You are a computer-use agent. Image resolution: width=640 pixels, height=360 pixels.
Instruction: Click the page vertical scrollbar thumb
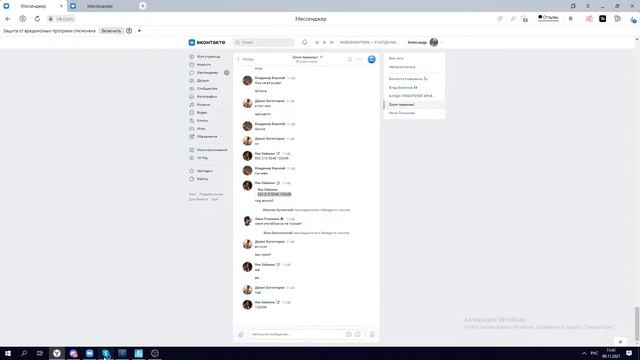click(637, 324)
